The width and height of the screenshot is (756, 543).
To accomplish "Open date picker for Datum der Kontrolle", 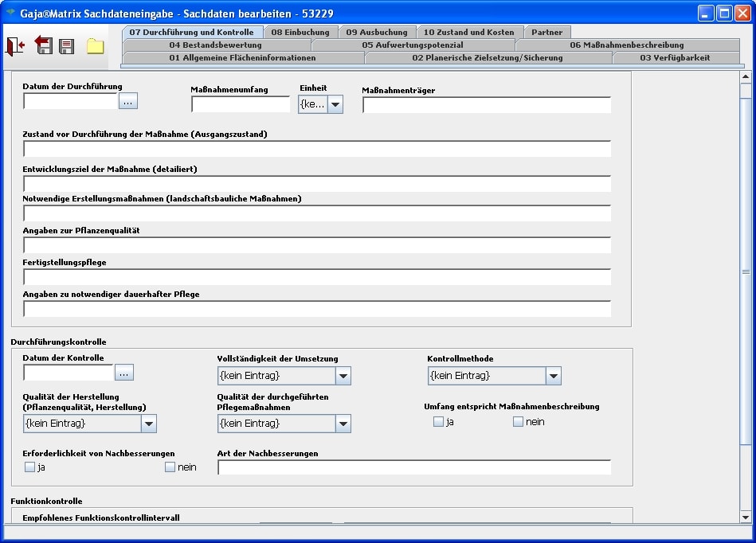I will (x=124, y=373).
